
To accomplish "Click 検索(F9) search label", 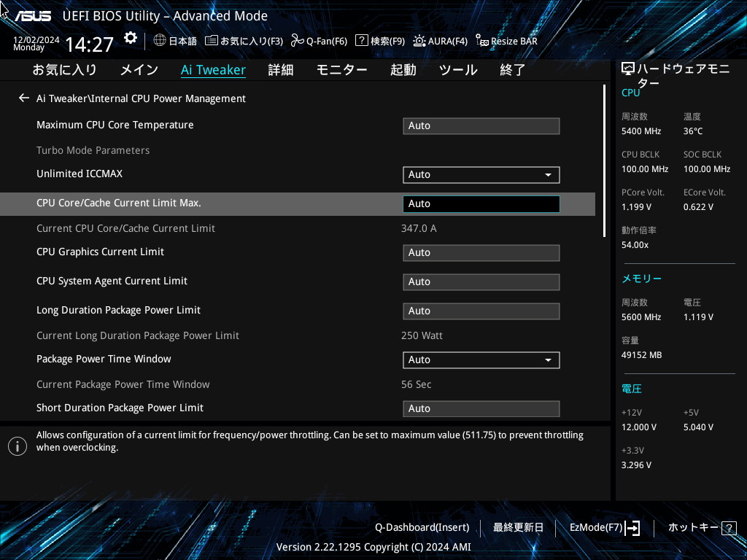I will point(388,42).
